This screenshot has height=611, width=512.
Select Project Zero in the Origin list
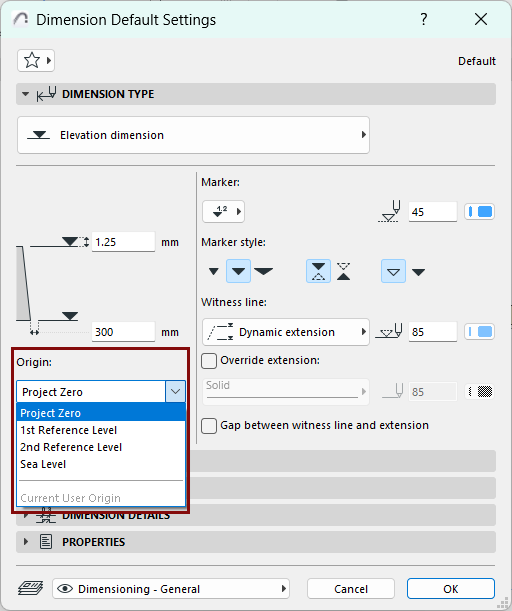pos(101,413)
